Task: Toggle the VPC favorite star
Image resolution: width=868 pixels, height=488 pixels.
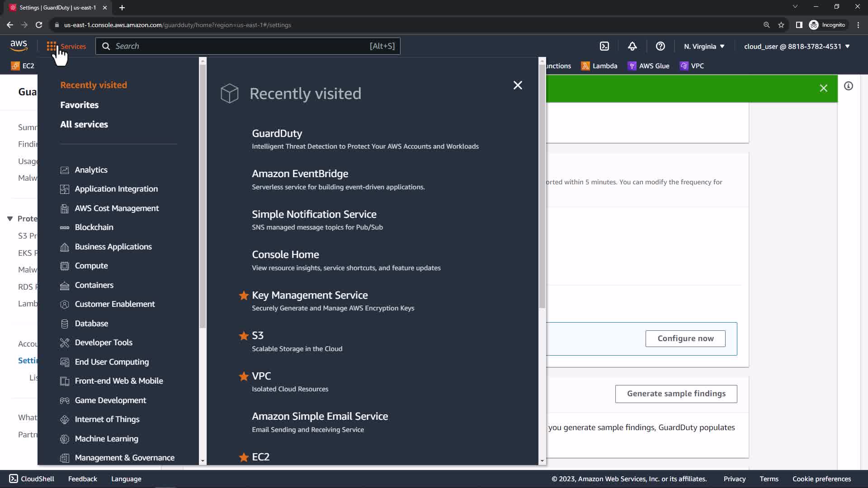Action: pos(244,376)
